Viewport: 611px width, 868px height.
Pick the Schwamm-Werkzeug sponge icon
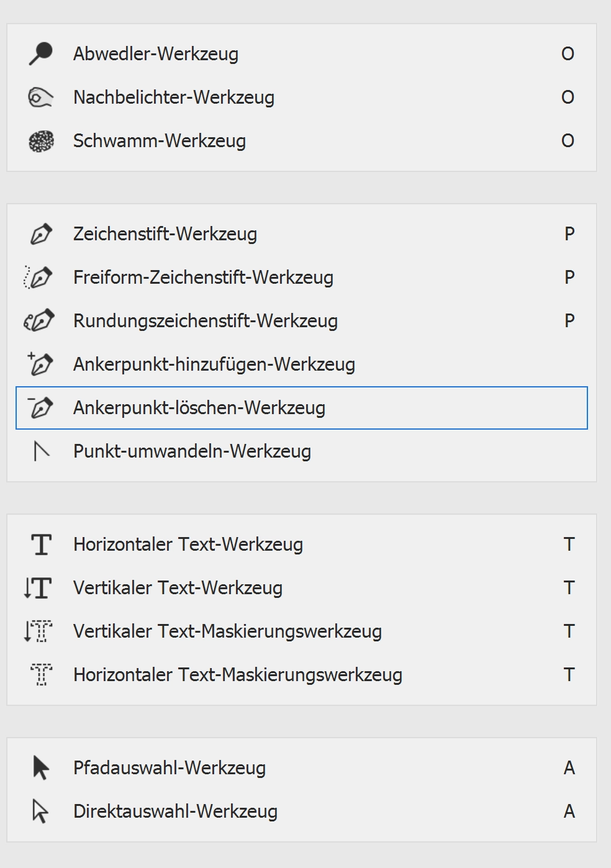[x=41, y=141]
